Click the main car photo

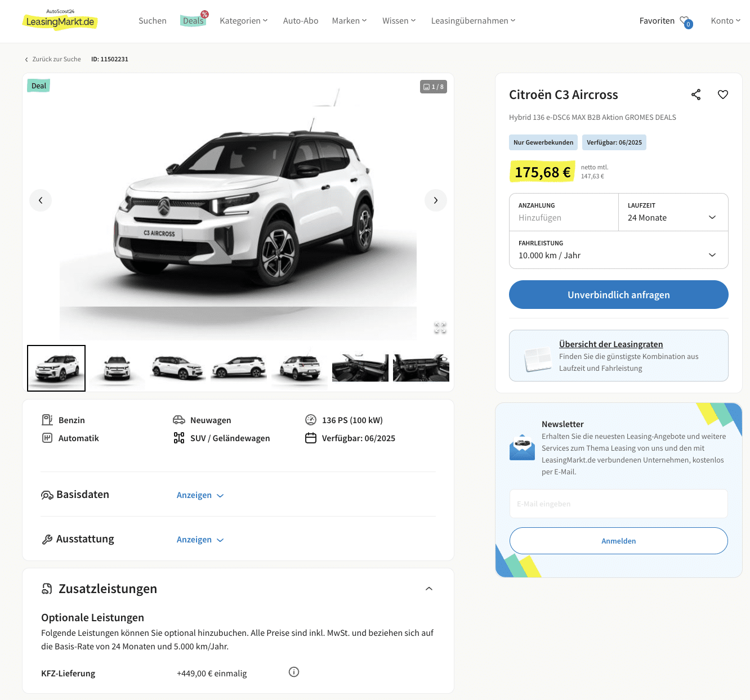(238, 207)
